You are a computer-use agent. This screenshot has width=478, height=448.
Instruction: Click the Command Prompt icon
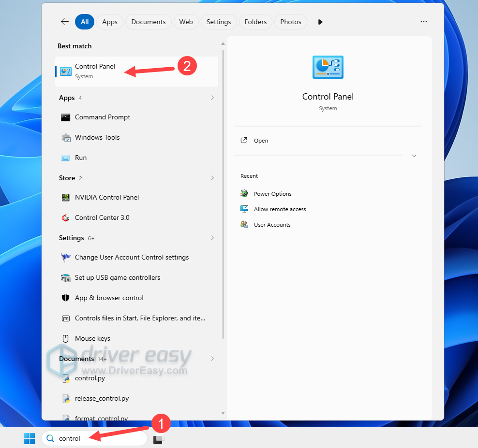pyautogui.click(x=65, y=117)
